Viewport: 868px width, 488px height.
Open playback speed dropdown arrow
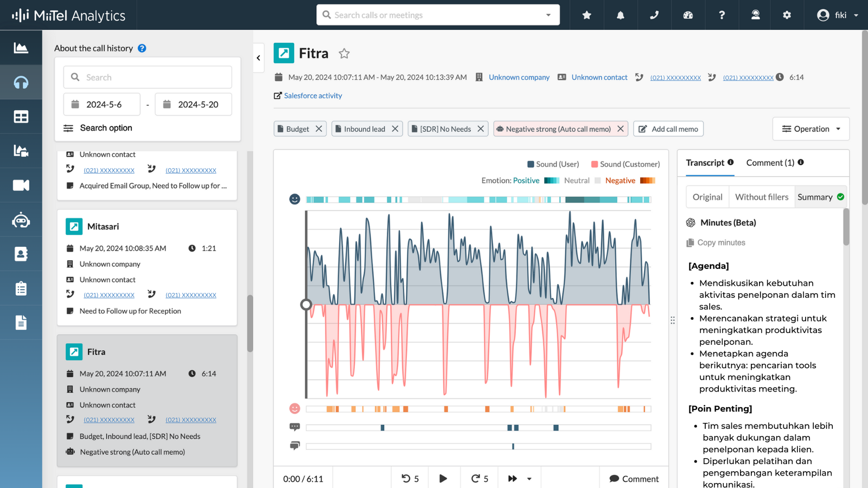coord(529,479)
